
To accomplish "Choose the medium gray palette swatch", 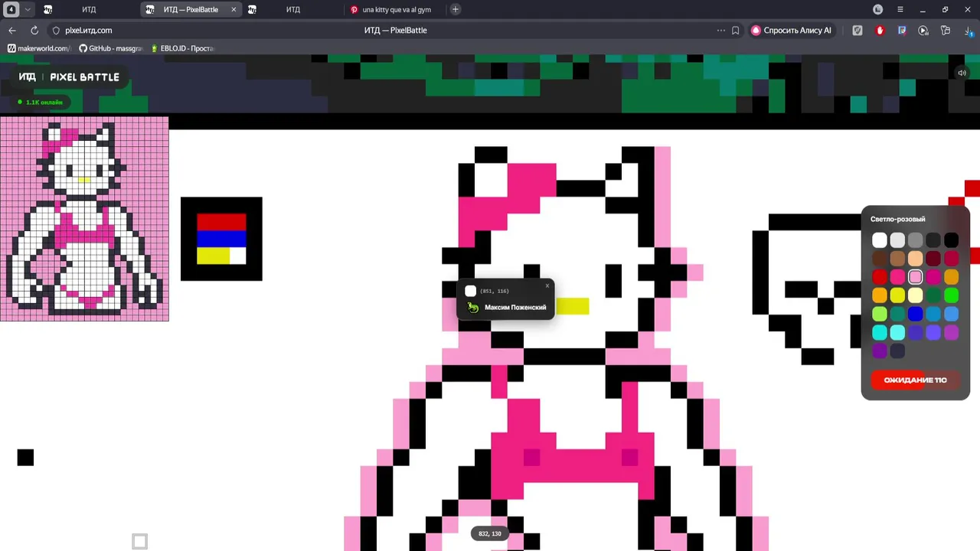I will (916, 240).
